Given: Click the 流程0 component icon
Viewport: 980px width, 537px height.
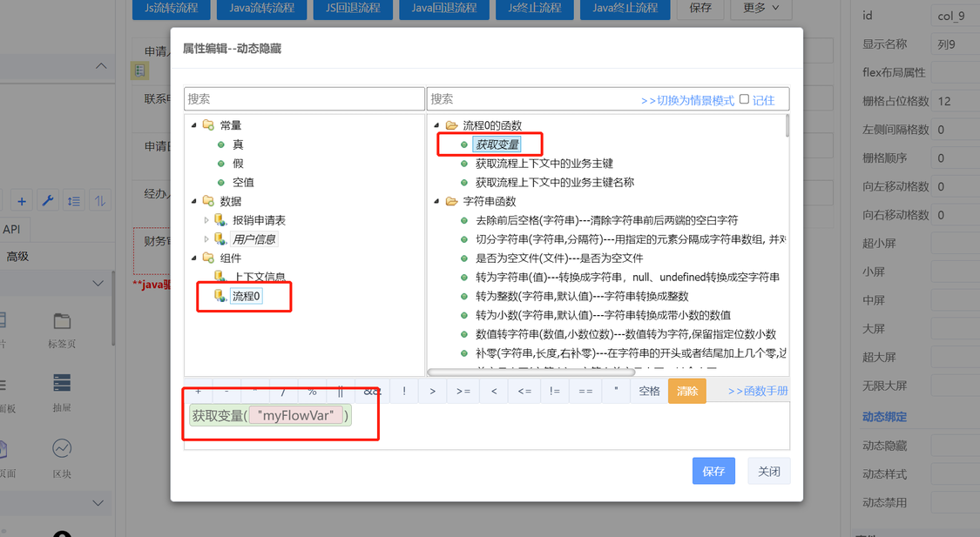Looking at the screenshot, I should tap(220, 296).
